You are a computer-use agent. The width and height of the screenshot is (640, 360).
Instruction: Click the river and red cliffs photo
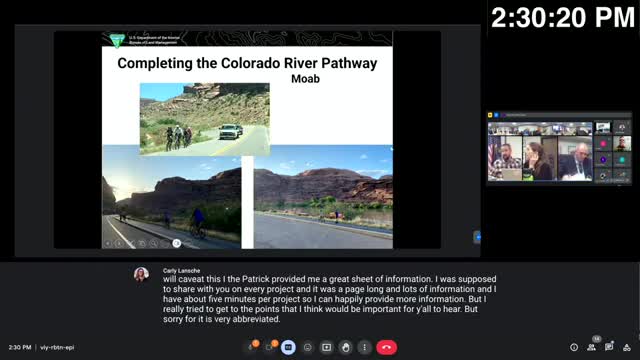pyautogui.click(x=323, y=197)
